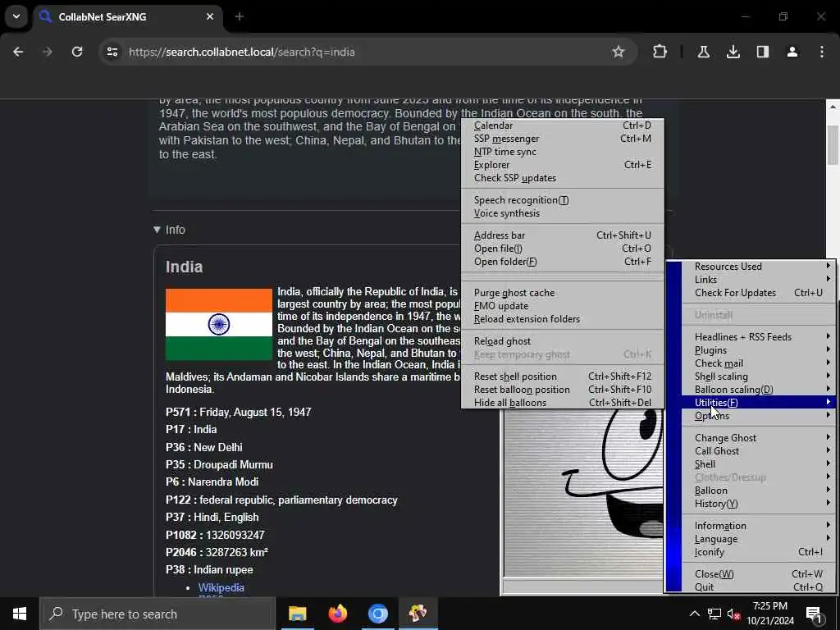Image resolution: width=840 pixels, height=630 pixels.
Task: Open SSP messenger menu entry
Action: coord(562,139)
